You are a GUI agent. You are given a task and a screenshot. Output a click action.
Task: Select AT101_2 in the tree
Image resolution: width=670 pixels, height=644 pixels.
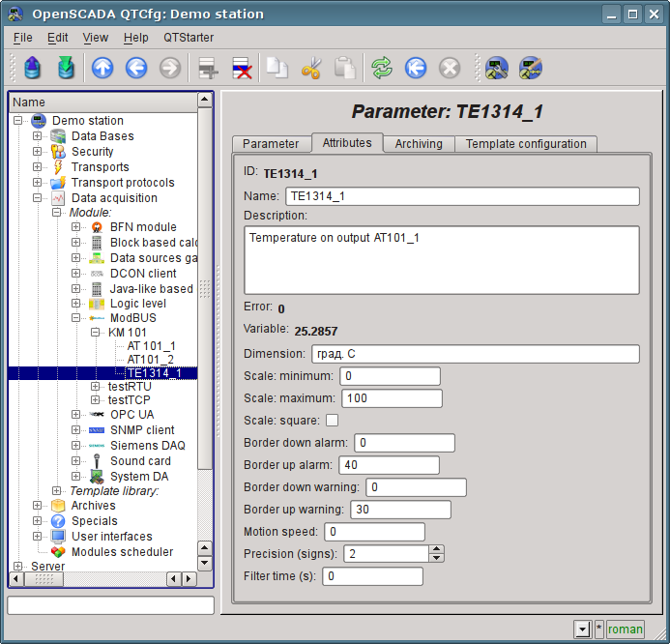(x=151, y=359)
